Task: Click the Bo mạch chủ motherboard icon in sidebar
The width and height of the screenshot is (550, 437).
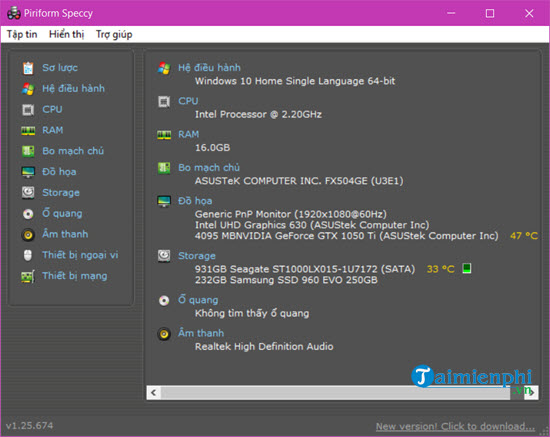Action: click(28, 151)
